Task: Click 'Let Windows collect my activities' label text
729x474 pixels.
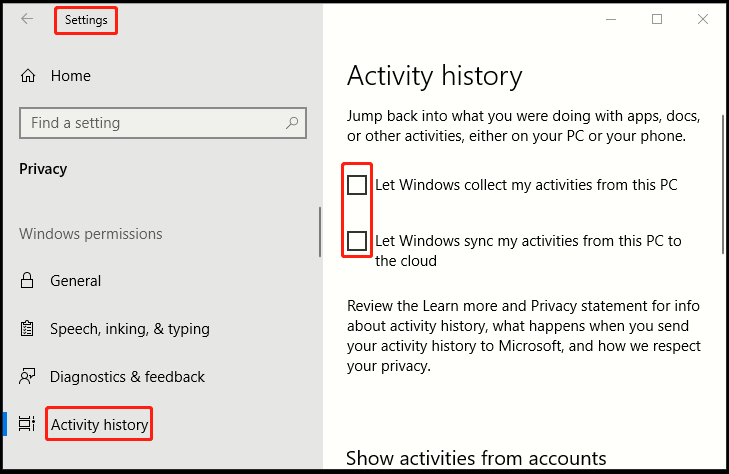Action: (x=526, y=185)
